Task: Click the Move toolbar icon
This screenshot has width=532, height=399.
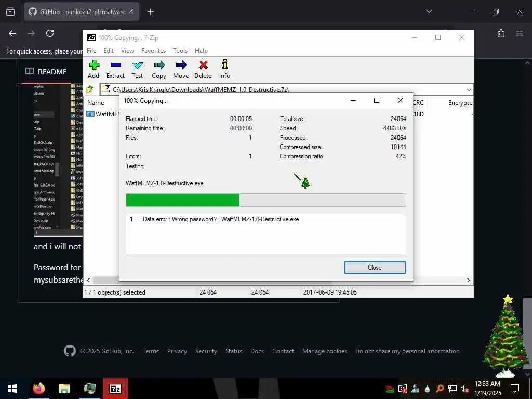Action: (181, 69)
